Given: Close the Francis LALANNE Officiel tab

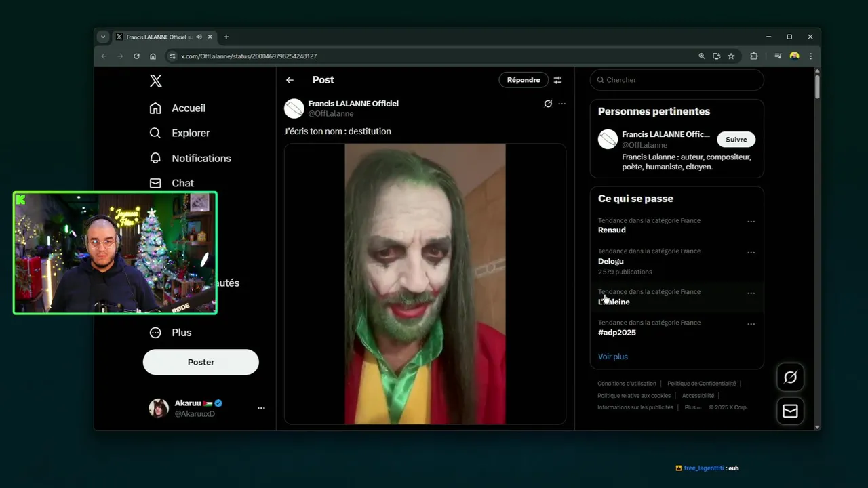Looking at the screenshot, I should 210,37.
